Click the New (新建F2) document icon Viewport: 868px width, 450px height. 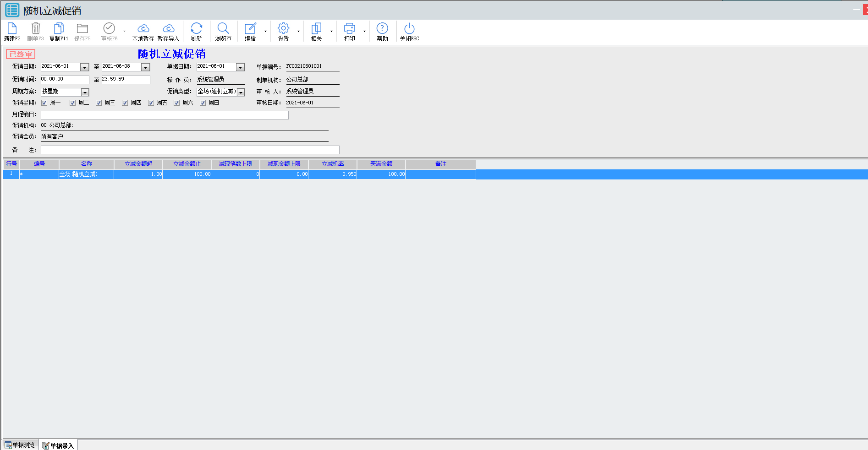[12, 28]
